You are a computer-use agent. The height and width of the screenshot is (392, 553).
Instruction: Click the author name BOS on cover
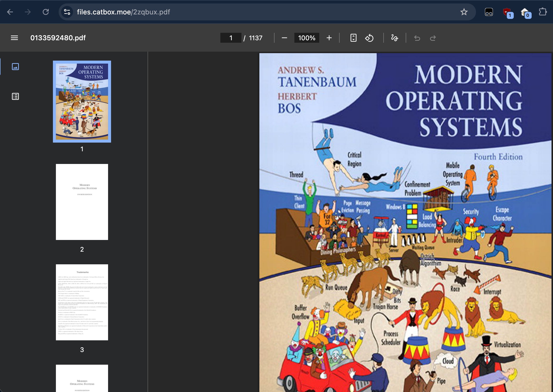289,108
